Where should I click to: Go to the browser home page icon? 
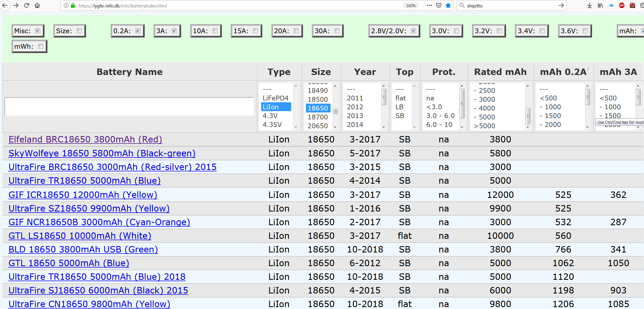[37, 5]
